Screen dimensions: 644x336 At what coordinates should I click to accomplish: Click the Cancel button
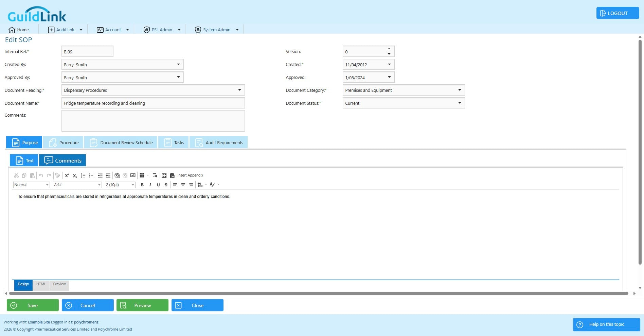[x=88, y=305]
